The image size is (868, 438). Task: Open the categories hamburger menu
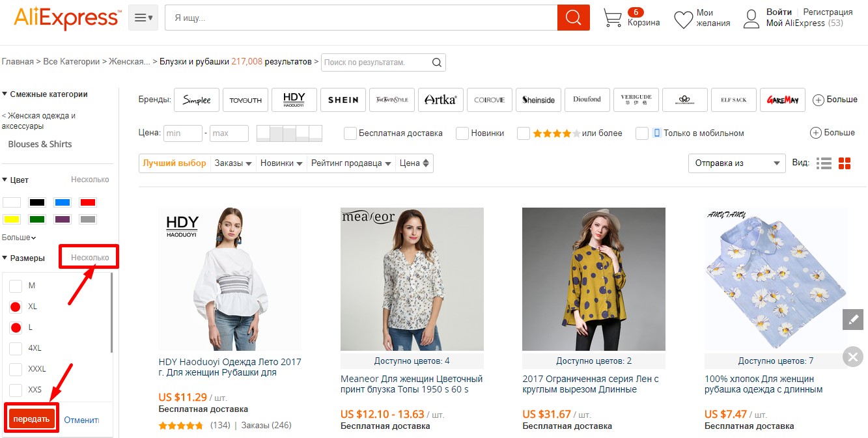[x=143, y=18]
